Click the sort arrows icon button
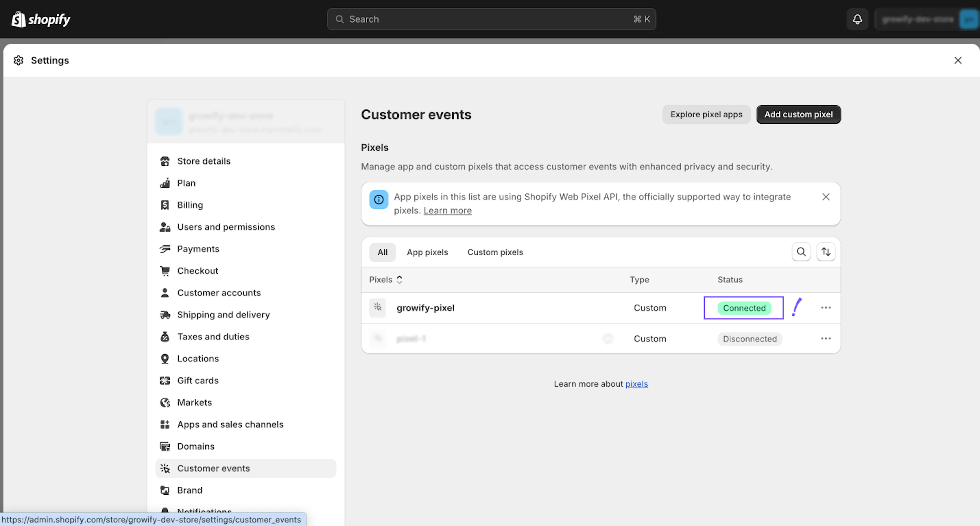 click(826, 252)
